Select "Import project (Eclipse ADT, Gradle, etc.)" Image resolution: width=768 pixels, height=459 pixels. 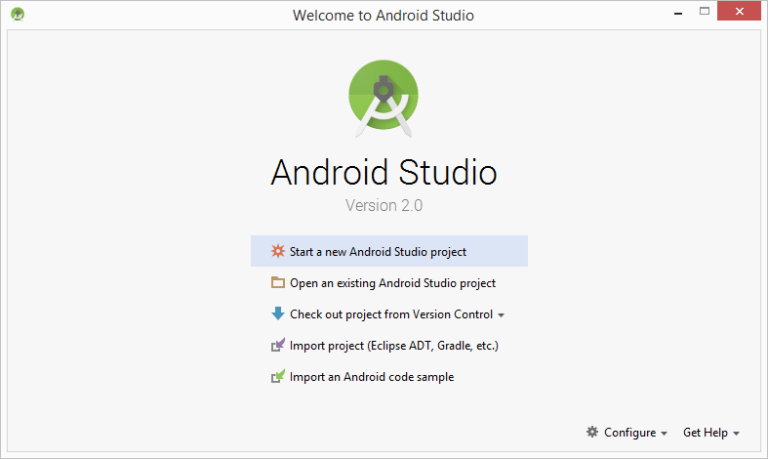point(393,346)
